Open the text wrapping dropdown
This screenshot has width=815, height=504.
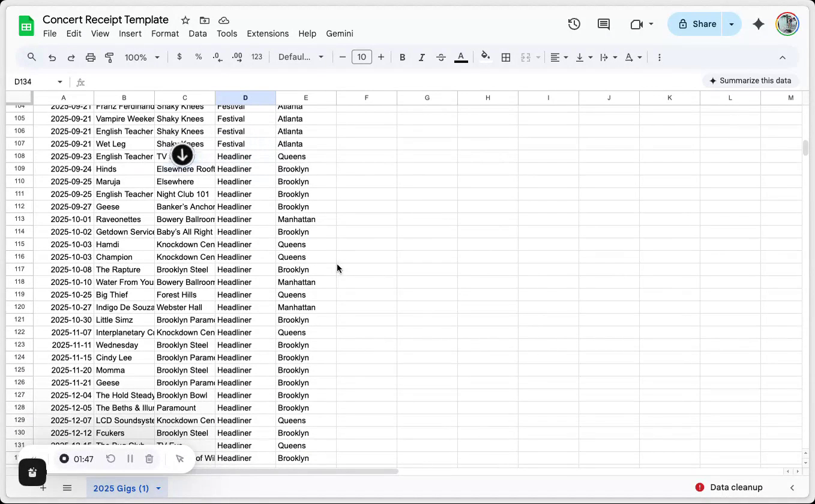[x=608, y=58]
